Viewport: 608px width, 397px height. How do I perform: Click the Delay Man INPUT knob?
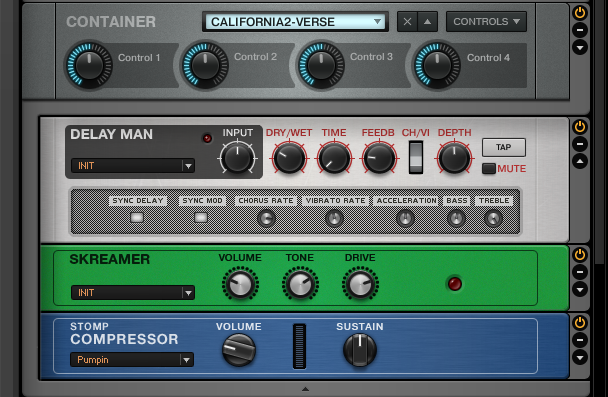(x=237, y=158)
